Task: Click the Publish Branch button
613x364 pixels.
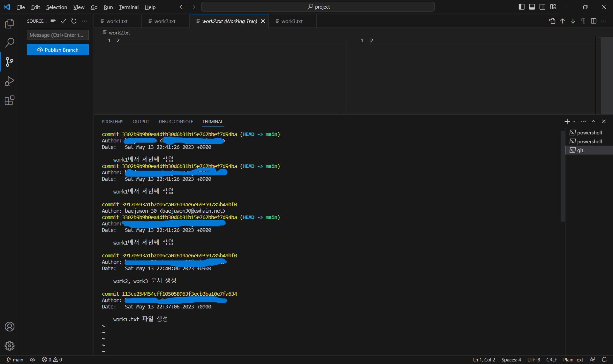Action: (x=58, y=50)
